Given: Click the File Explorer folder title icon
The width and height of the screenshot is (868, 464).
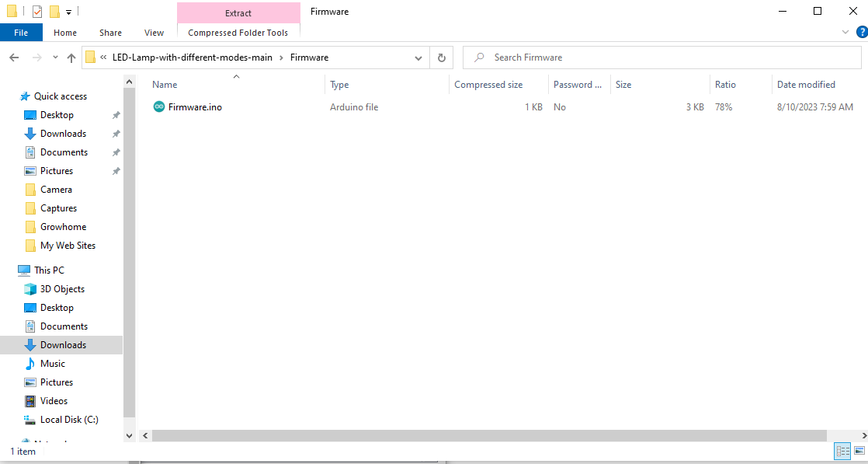Looking at the screenshot, I should (12, 11).
